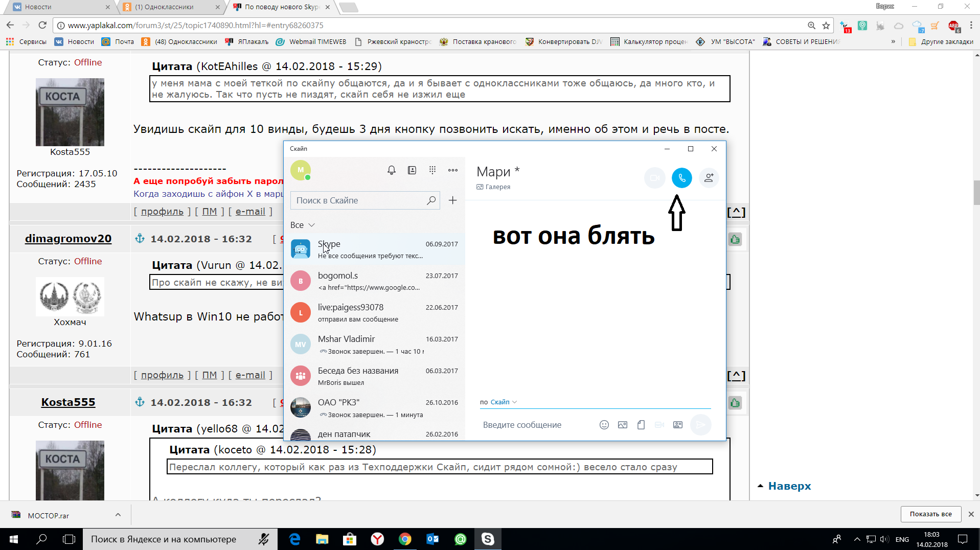
Task: Attach an image to Skype message
Action: click(x=623, y=425)
